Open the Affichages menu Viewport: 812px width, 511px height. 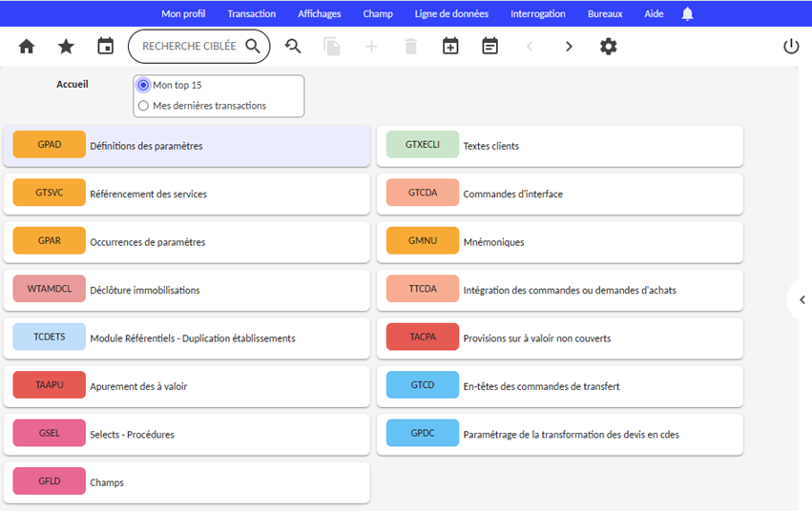(319, 13)
